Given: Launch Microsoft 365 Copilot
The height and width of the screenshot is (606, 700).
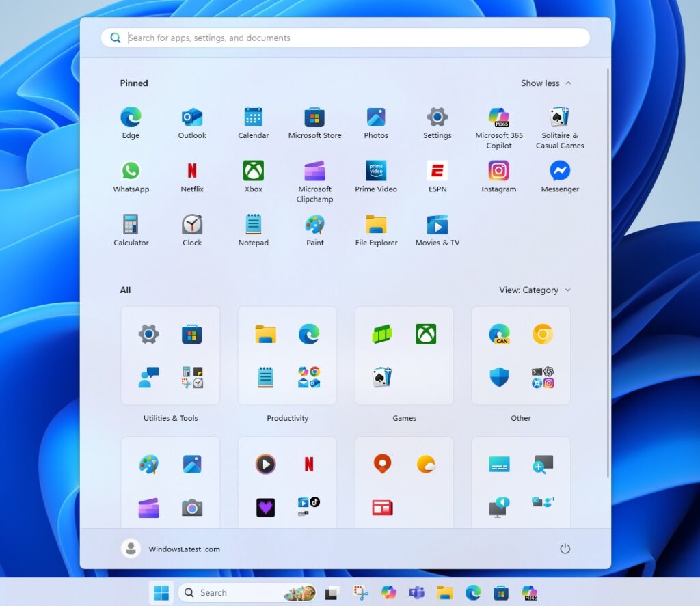Looking at the screenshot, I should (x=498, y=116).
